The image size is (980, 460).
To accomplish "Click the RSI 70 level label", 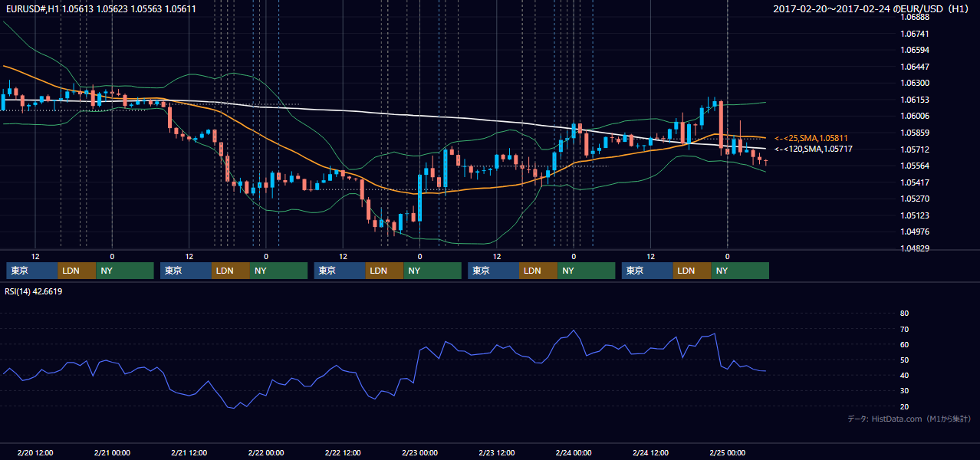I will 904,329.
